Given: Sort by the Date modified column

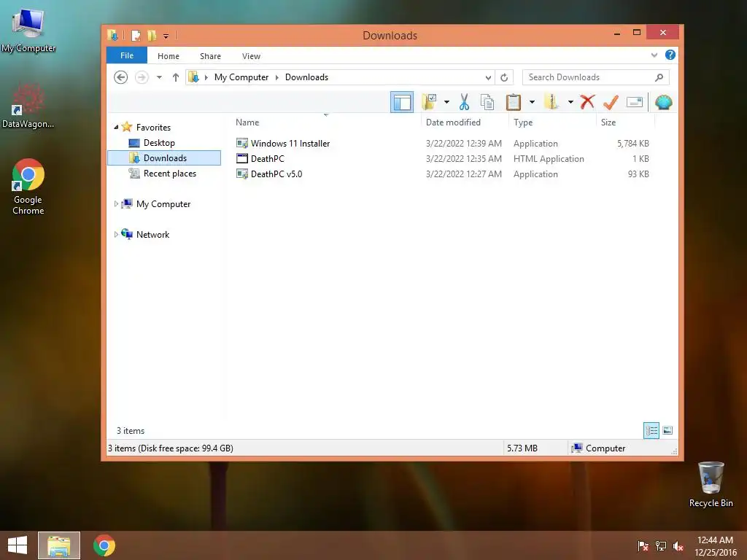Looking at the screenshot, I should pos(453,122).
